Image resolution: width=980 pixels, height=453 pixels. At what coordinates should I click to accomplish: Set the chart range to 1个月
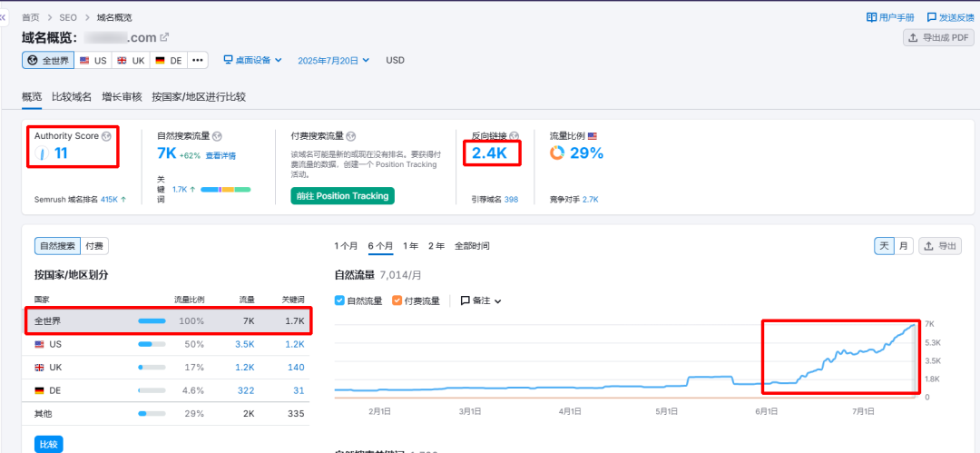point(347,246)
